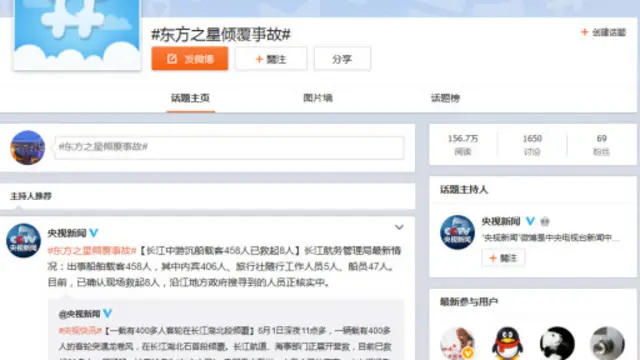Open 央视新闻 host avatar in sidebar
640x360 pixels.
point(457,232)
